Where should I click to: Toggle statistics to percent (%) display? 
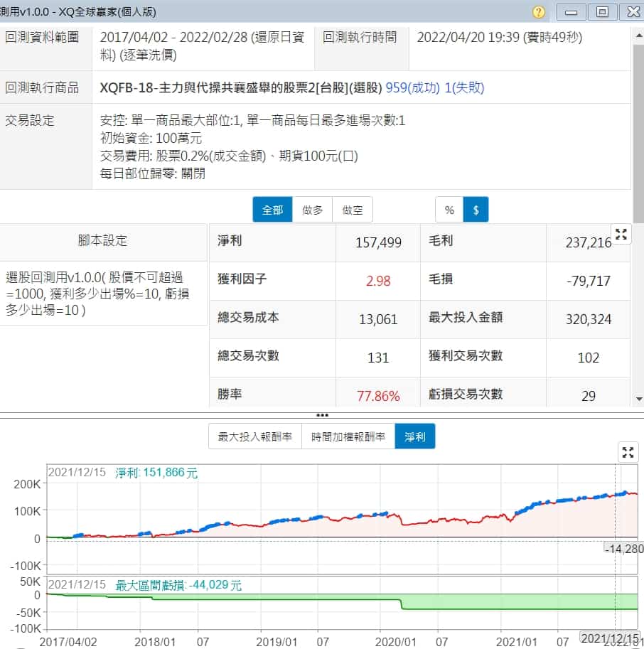tap(449, 210)
